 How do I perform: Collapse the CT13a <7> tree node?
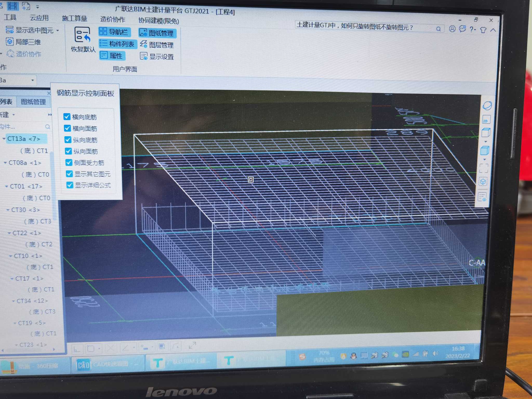(x=4, y=139)
